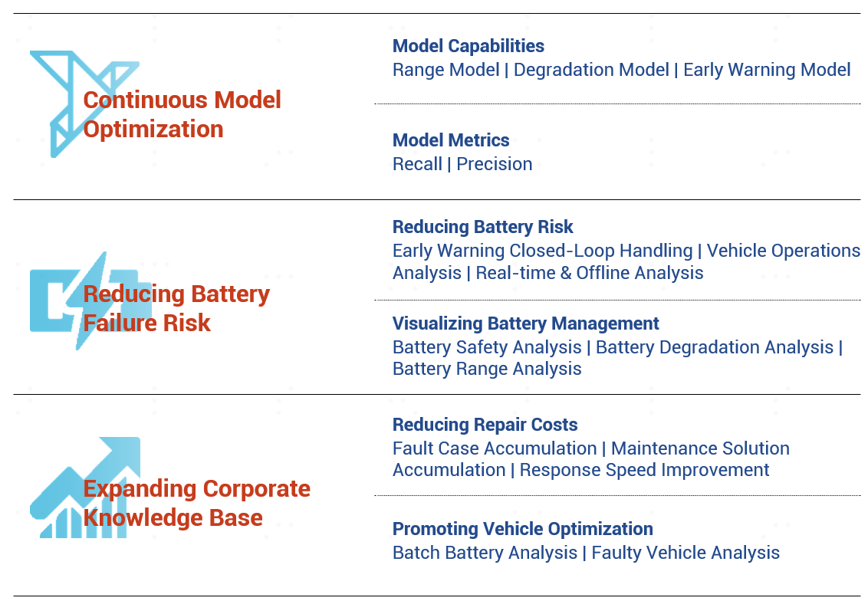Open the Reducing Repair Costs heading
The image size is (868, 601).
pos(485,425)
